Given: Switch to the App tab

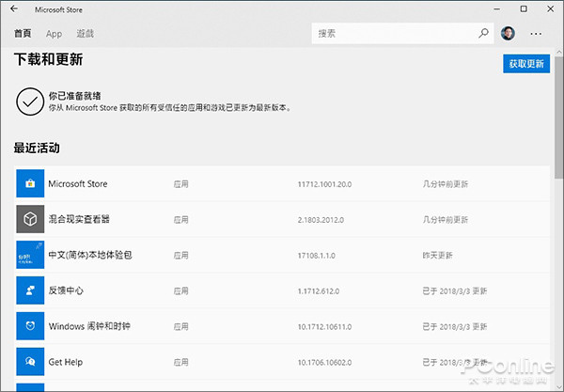Looking at the screenshot, I should 54,34.
